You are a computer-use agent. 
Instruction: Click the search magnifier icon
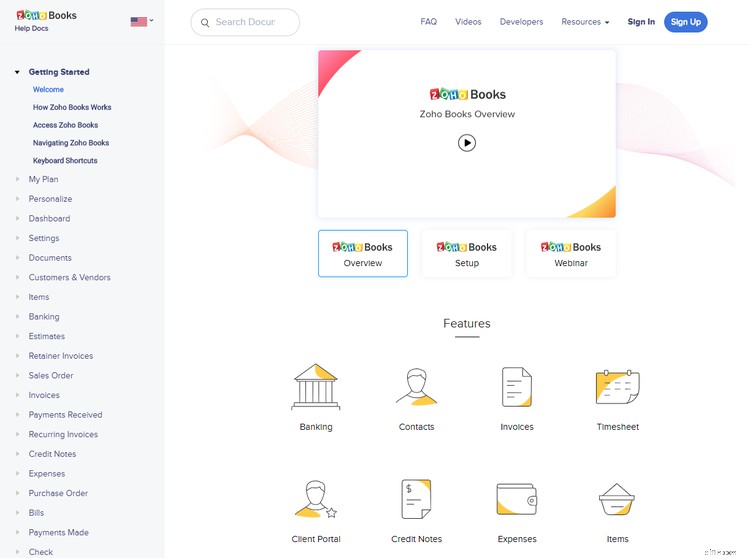[205, 22]
